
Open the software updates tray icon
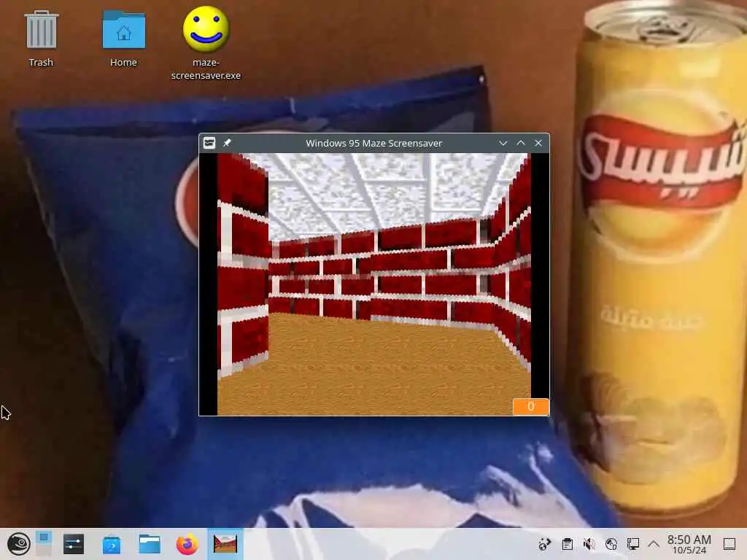[544, 544]
